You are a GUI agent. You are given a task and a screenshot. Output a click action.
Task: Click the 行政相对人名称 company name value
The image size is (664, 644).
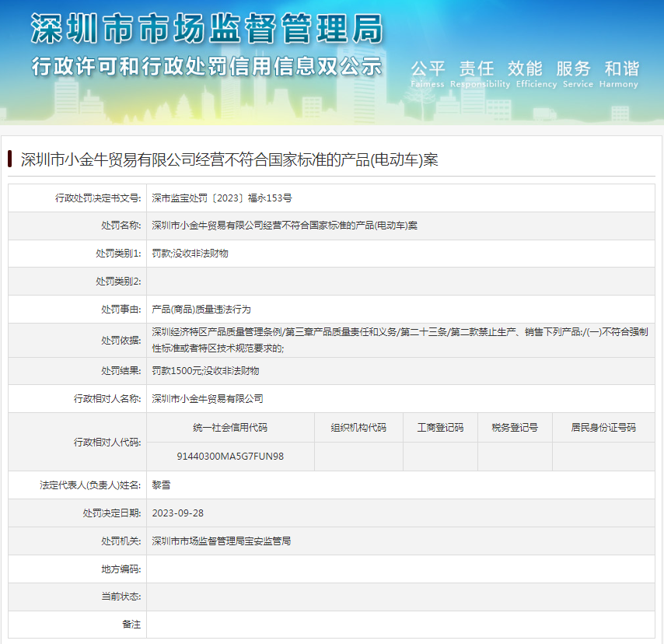[208, 399]
